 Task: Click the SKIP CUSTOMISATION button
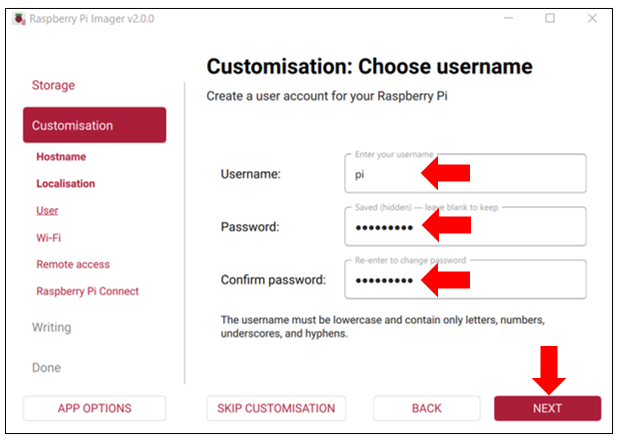[276, 408]
